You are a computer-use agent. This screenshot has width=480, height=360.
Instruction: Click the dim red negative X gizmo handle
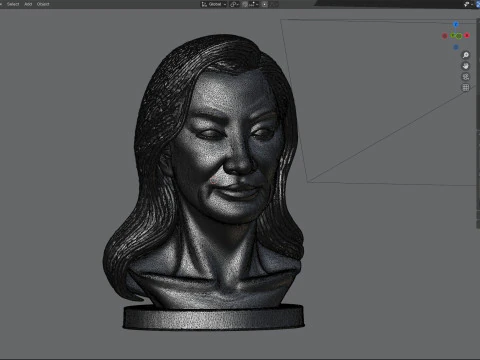(444, 36)
